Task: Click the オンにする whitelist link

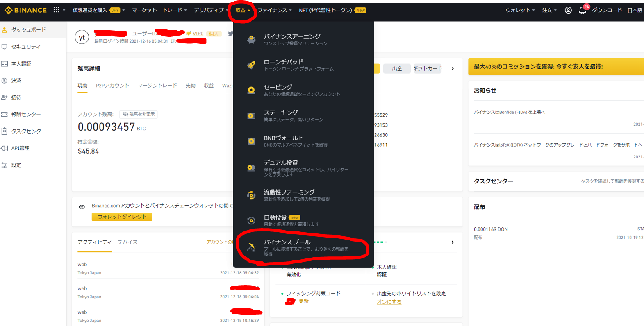Action: [389, 302]
